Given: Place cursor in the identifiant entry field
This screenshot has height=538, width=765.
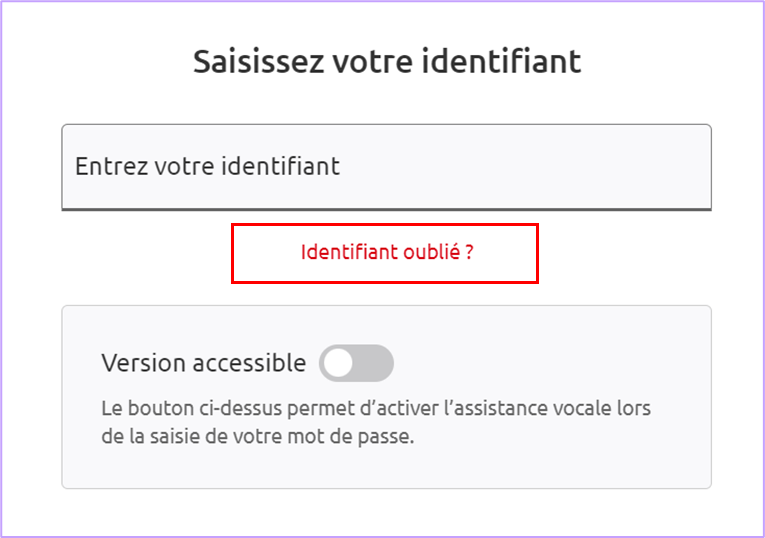Looking at the screenshot, I should [450, 166].
